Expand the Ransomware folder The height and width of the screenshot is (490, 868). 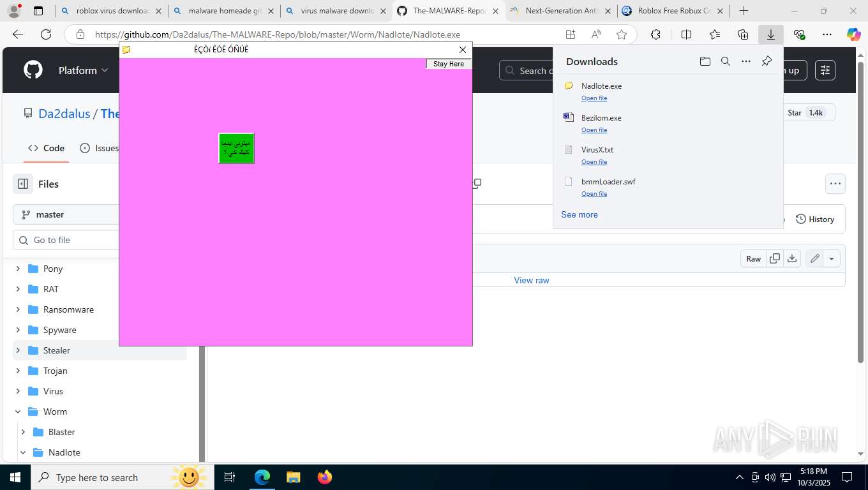pyautogui.click(x=18, y=309)
